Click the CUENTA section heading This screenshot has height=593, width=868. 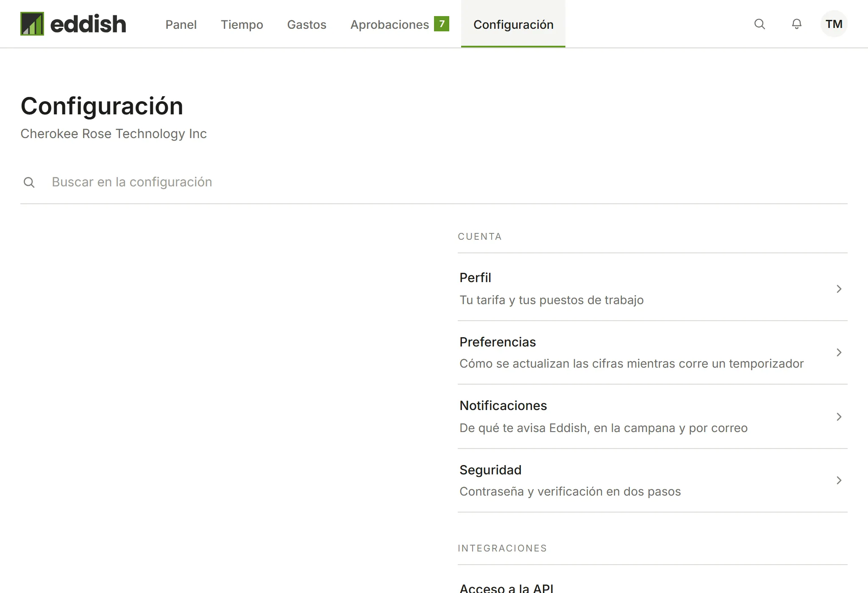point(480,236)
